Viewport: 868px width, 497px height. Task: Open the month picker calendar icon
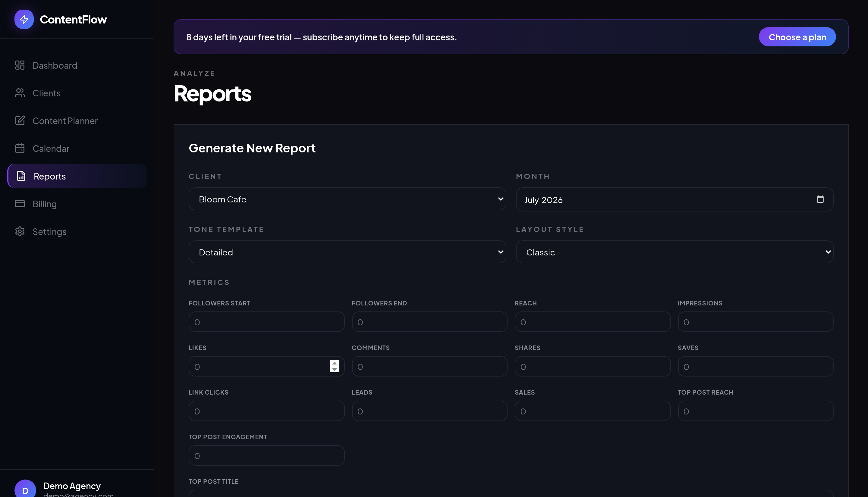click(x=820, y=199)
